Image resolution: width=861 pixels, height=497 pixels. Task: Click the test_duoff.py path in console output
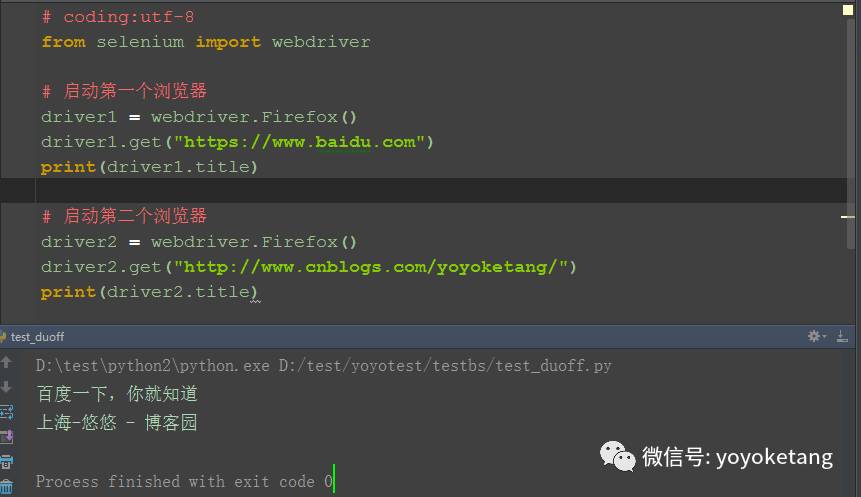pyautogui.click(x=445, y=366)
